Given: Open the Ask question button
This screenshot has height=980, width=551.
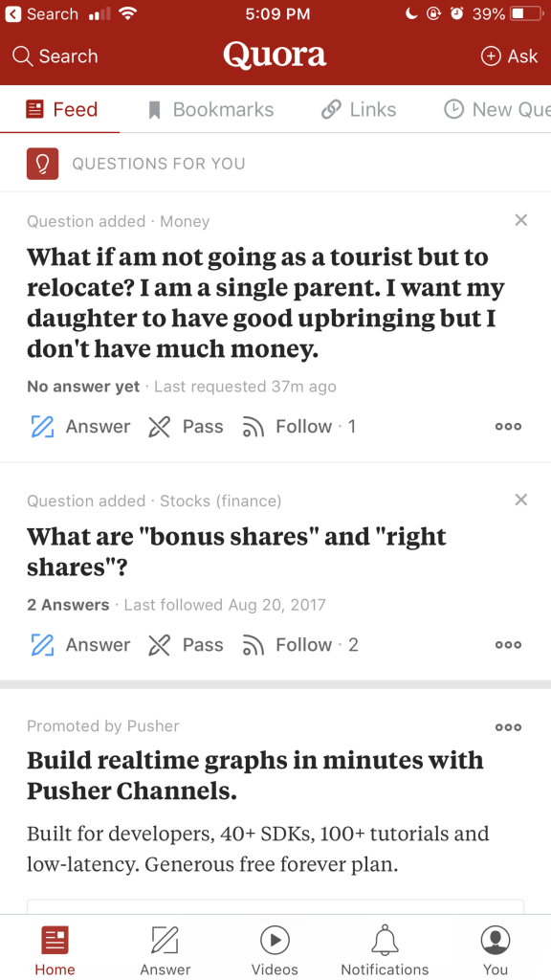Looking at the screenshot, I should click(x=509, y=56).
